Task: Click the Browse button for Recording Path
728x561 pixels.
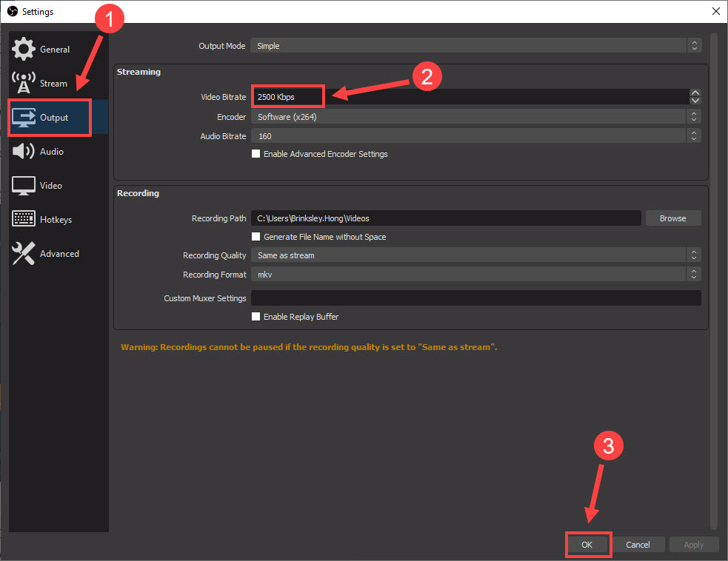Action: [672, 218]
